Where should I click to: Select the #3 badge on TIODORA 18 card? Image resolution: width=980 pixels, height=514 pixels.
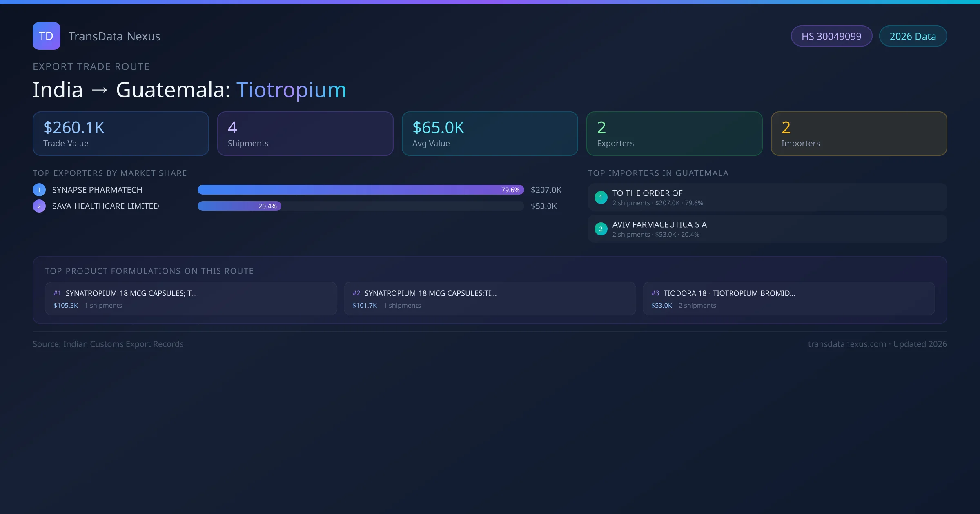point(655,293)
